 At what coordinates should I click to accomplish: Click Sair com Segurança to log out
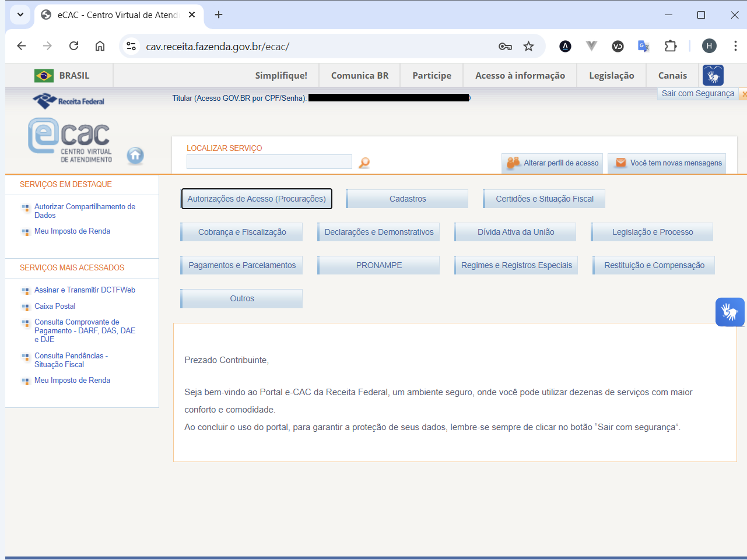click(x=697, y=94)
